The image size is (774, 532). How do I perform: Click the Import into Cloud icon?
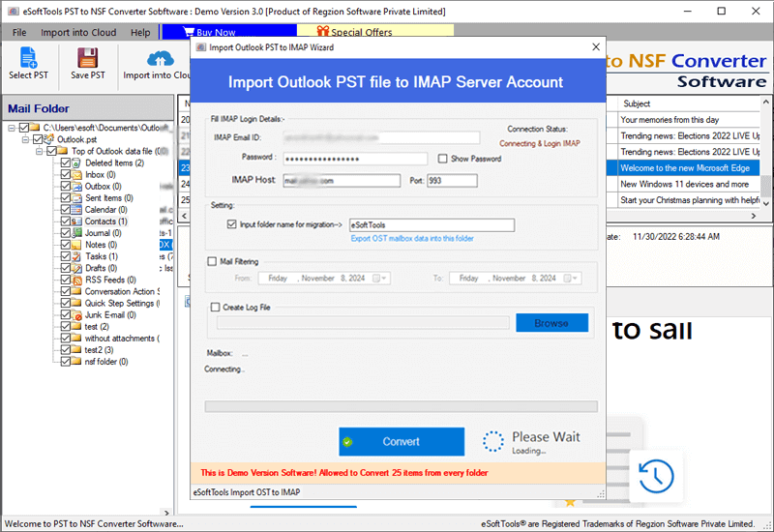161,59
